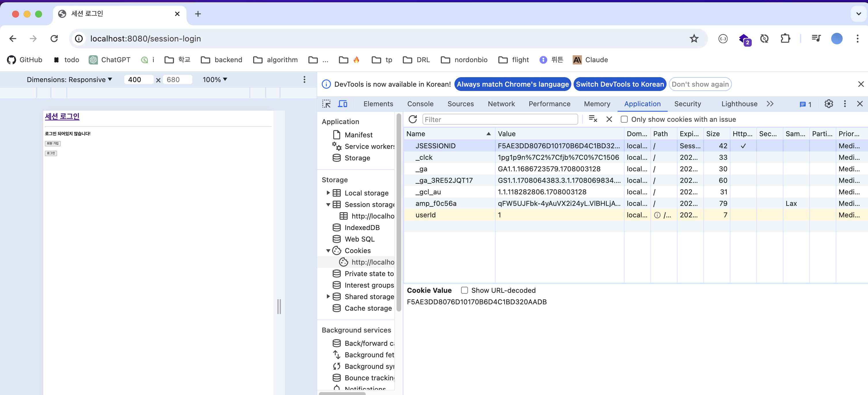Select the JSESSIONID cookie row
The width and height of the screenshot is (868, 395).
coord(435,146)
